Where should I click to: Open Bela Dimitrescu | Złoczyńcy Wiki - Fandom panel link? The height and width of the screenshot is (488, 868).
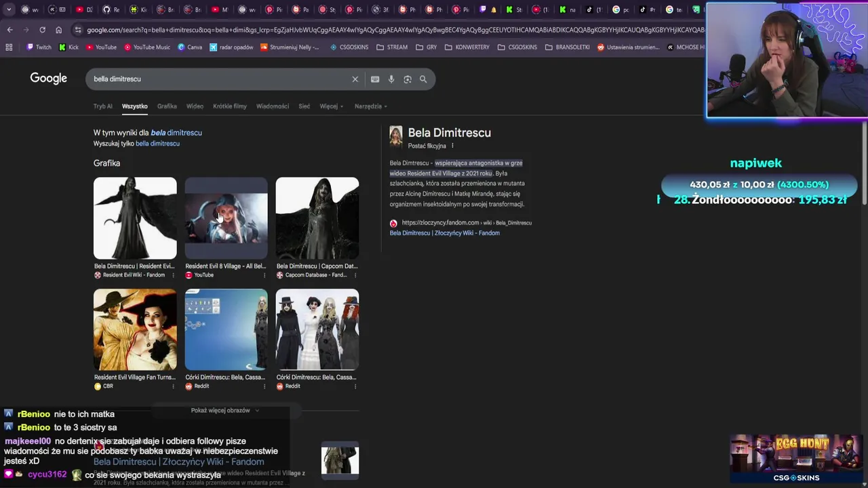click(445, 233)
